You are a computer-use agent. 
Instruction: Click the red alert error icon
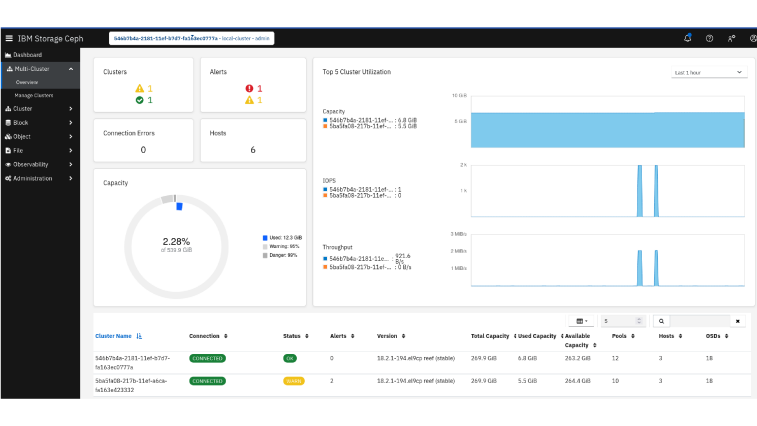pyautogui.click(x=246, y=88)
